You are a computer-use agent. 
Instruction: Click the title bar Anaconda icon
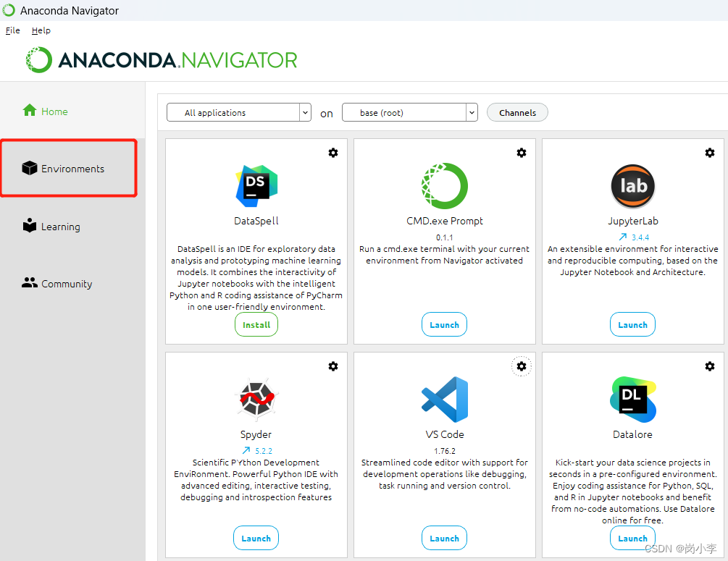9,10
